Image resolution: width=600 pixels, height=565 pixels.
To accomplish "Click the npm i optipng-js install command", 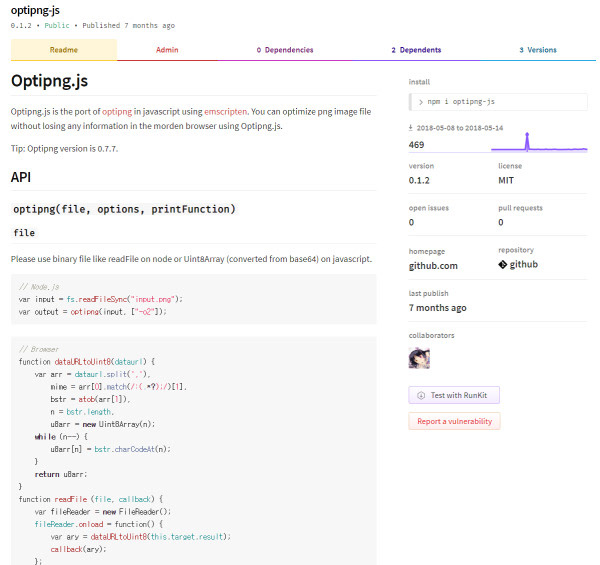I will tap(498, 102).
